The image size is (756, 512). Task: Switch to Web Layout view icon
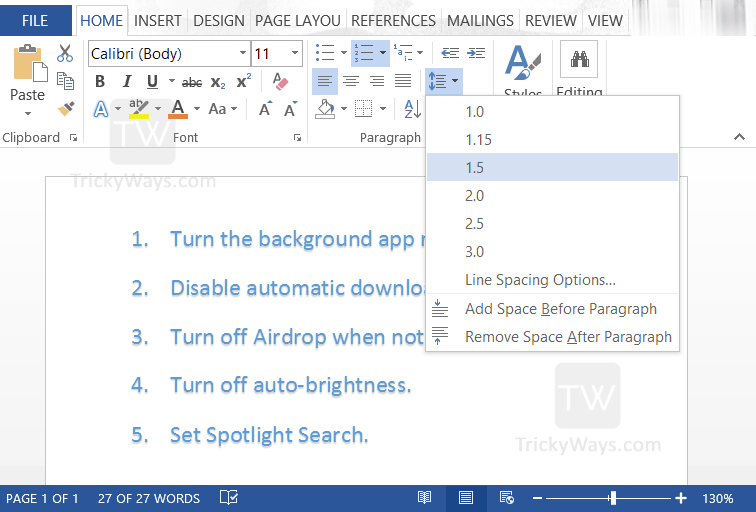coord(507,498)
